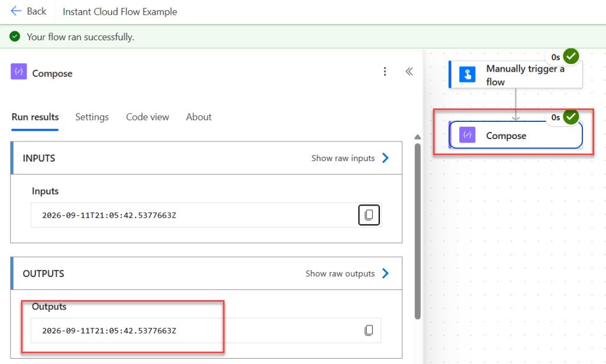Click the purple Compose icon in panel header

pyautogui.click(x=18, y=72)
